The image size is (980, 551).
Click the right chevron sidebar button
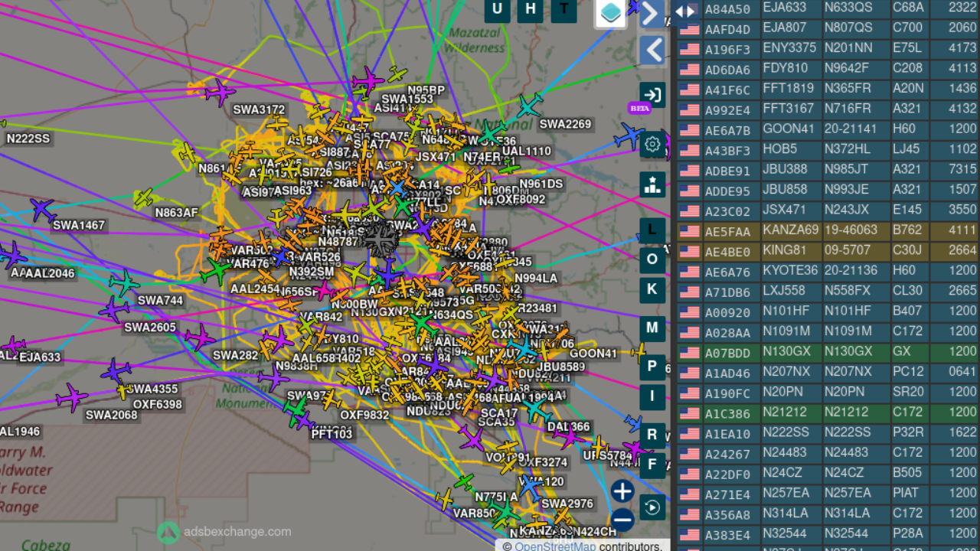pyautogui.click(x=652, y=13)
